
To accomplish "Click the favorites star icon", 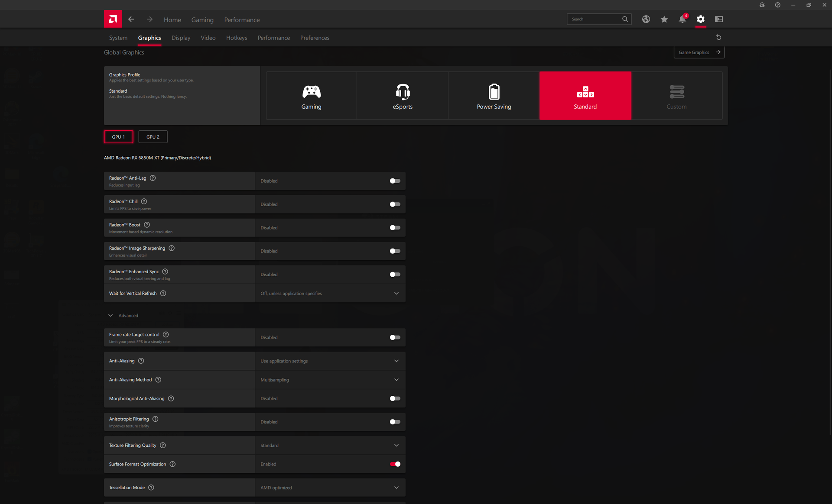I will click(x=664, y=19).
